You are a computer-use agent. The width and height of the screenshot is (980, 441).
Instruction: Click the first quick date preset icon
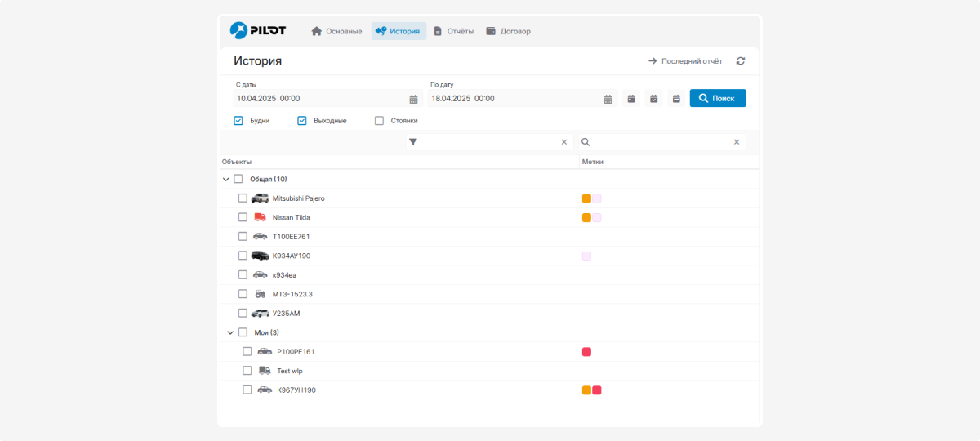[631, 99]
